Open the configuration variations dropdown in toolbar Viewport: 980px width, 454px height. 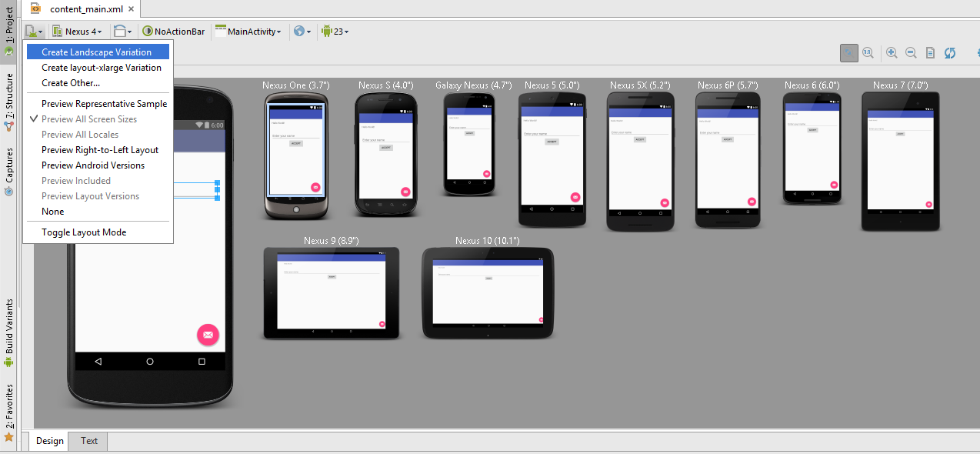[x=34, y=32]
